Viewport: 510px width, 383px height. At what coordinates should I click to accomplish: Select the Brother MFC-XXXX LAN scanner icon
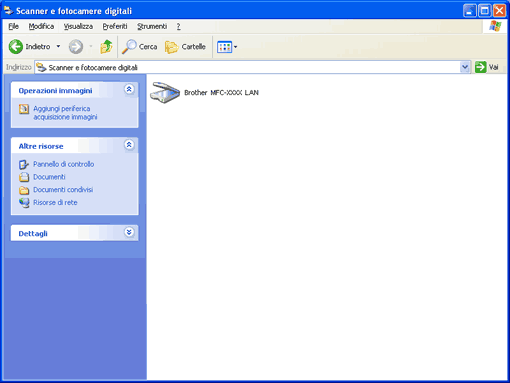(x=165, y=92)
